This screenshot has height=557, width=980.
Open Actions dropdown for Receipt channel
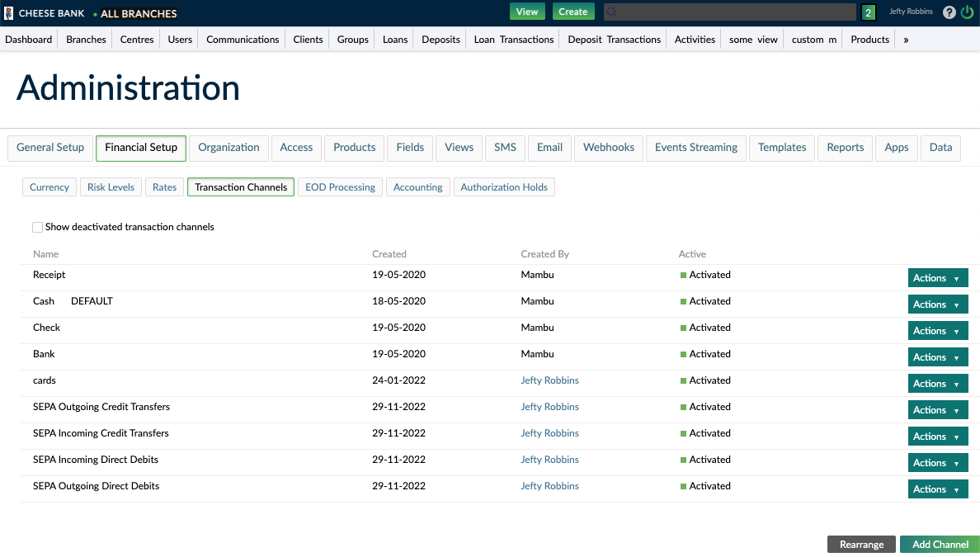click(x=937, y=278)
